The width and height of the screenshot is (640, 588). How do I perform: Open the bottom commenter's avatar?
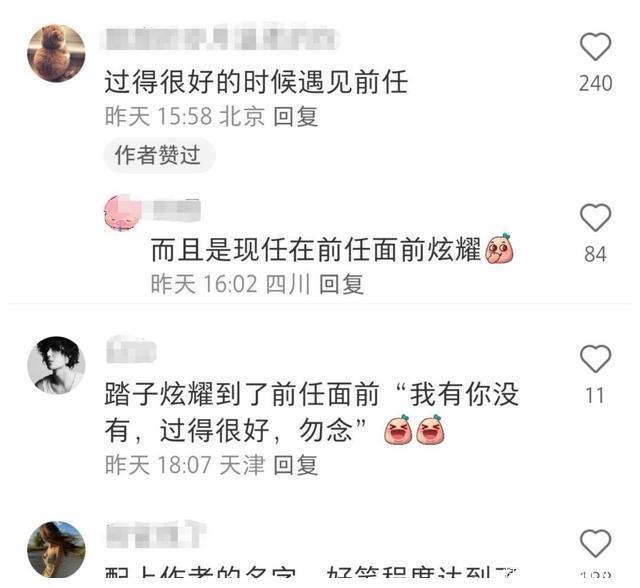coord(56,549)
